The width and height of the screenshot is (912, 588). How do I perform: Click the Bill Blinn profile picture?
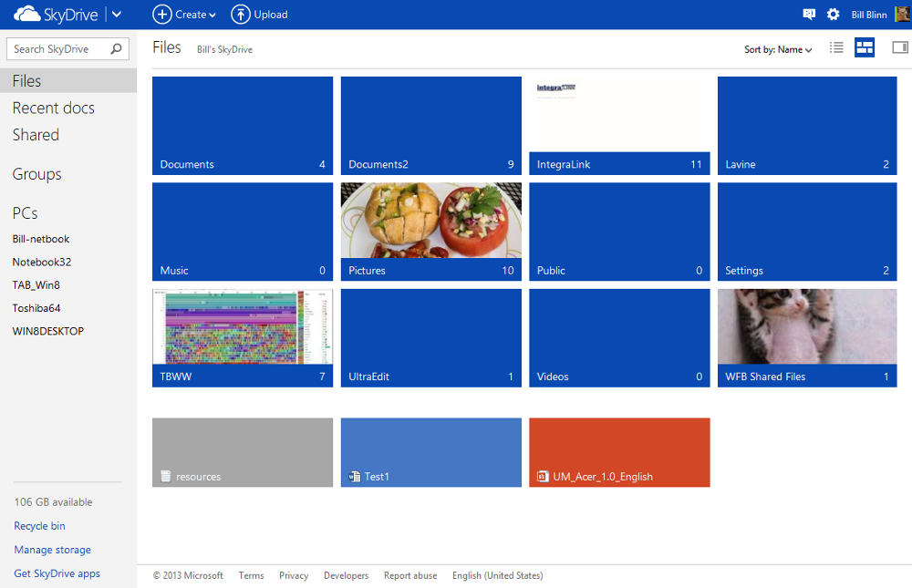click(x=903, y=14)
